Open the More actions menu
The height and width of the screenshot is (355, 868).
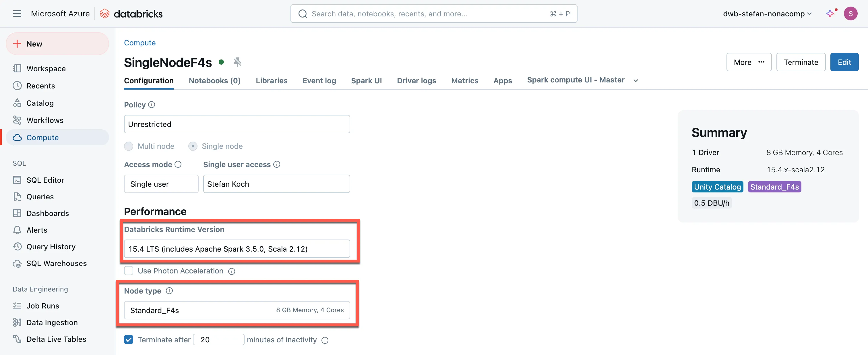click(748, 62)
